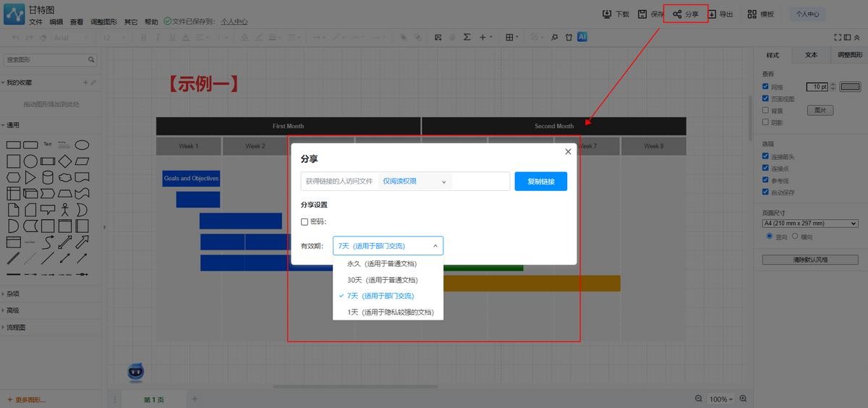Click the blue AI toolbar icon

[582, 37]
